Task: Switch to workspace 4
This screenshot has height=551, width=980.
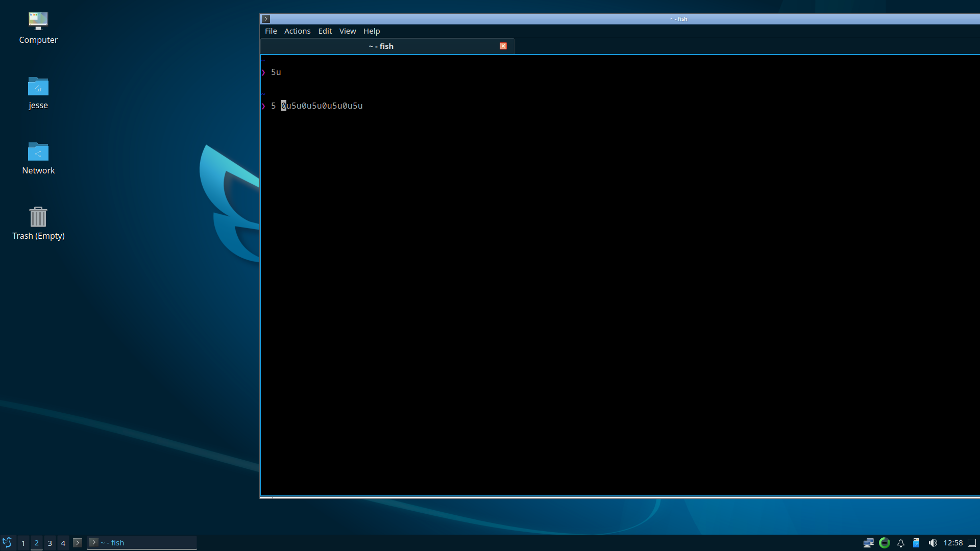Action: click(x=63, y=543)
